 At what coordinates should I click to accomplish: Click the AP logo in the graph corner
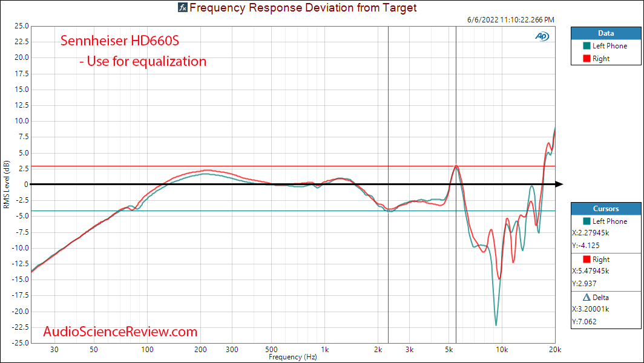542,36
